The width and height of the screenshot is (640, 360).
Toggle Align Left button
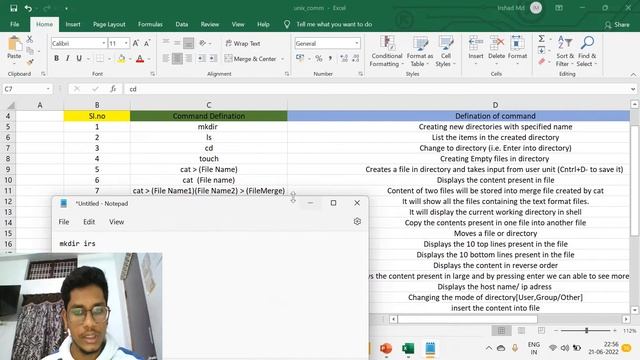(166, 59)
